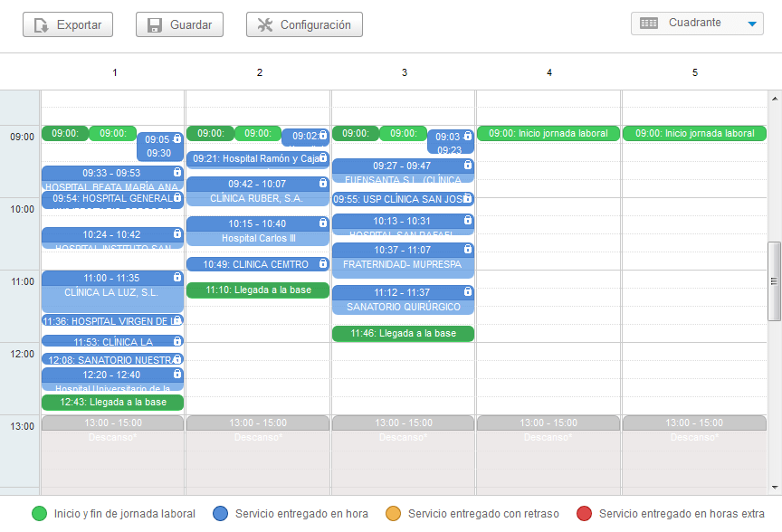Click lock icon on 10:15 - 10:40 service
Viewport: 782px width, 532px height.
click(323, 223)
